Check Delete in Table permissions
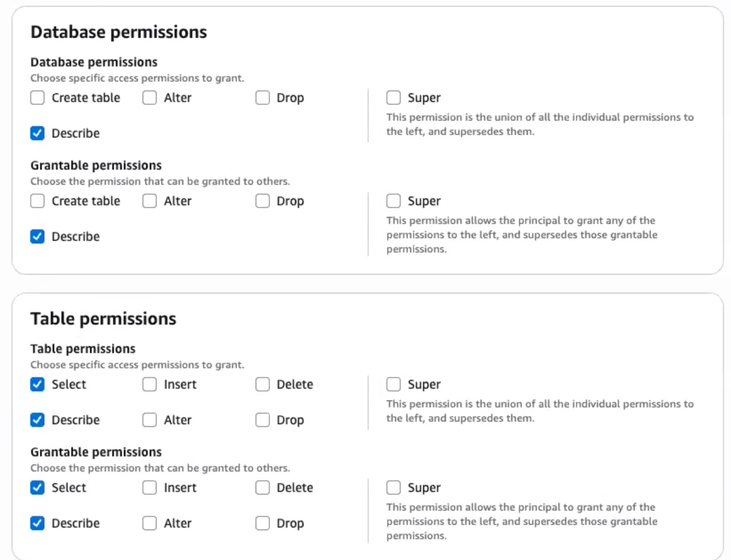731x560 pixels. [x=263, y=384]
